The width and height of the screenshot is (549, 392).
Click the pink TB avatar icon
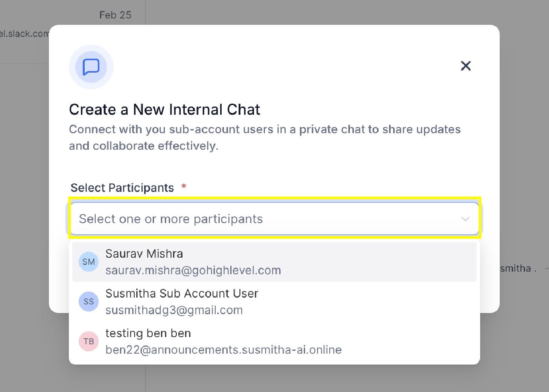89,341
